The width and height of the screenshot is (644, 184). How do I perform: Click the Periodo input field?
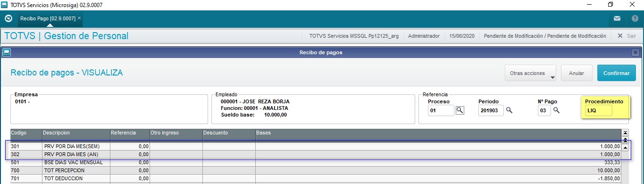[x=491, y=110]
